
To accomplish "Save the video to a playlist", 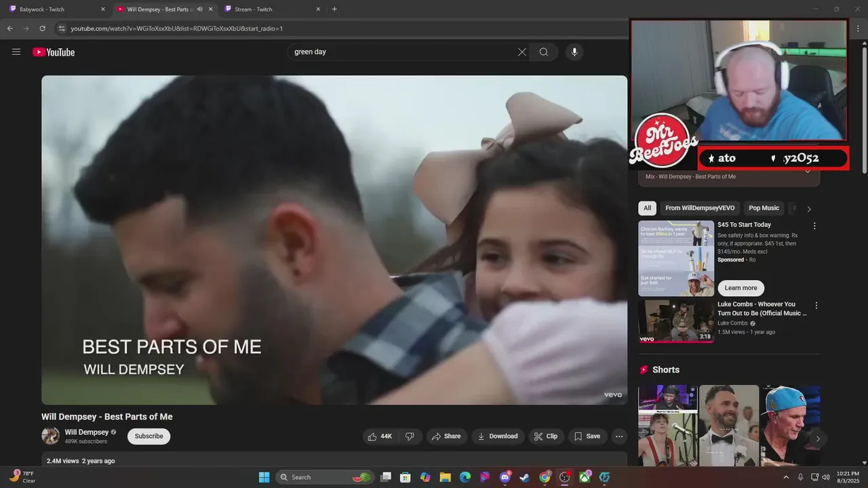I will (587, 436).
